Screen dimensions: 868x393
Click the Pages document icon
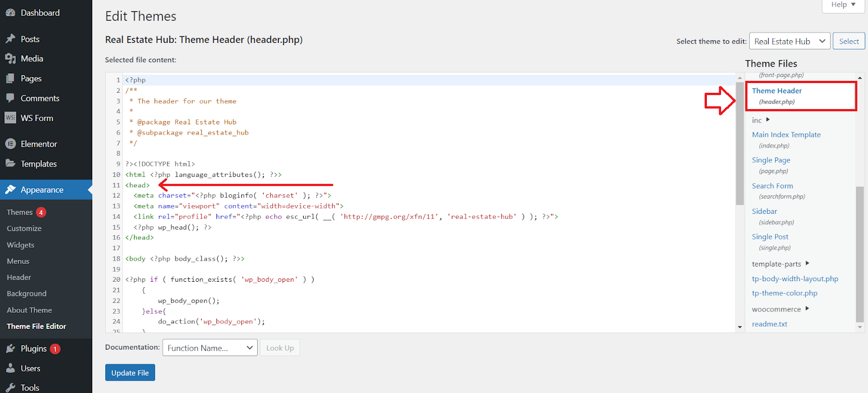[10, 78]
